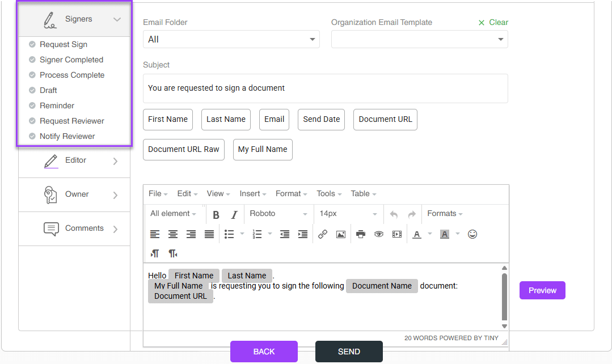This screenshot has height=364, width=612.
Task: Toggle the editor preview eye icon
Action: coord(379,234)
